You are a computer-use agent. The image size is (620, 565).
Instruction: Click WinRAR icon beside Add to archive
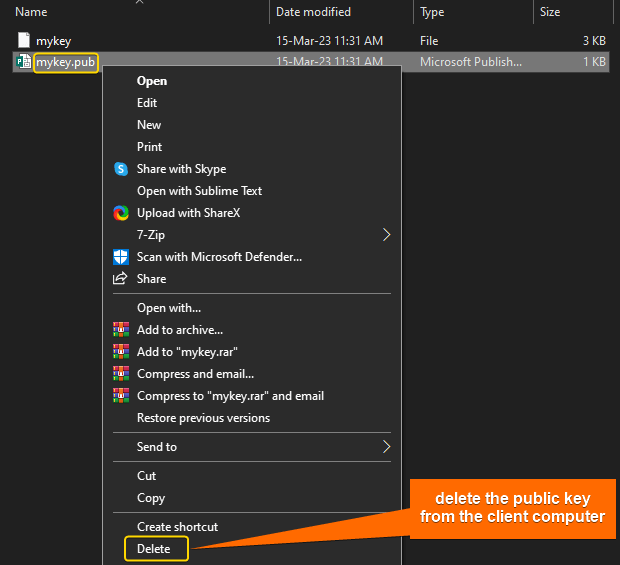(x=121, y=329)
